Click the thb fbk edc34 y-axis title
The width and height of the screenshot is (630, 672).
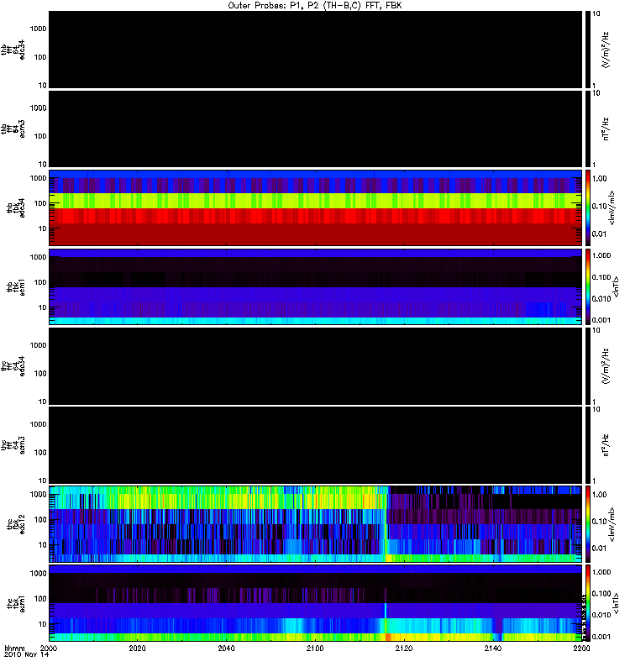coord(16,207)
